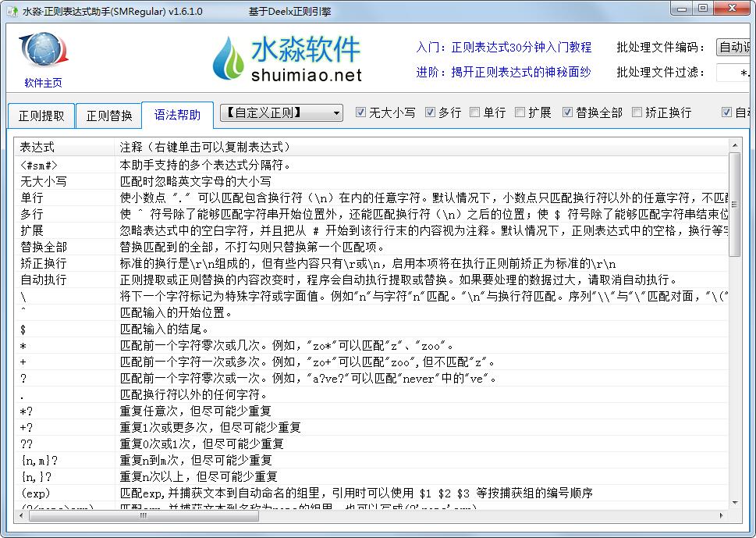Select the * expression row

click(371, 346)
